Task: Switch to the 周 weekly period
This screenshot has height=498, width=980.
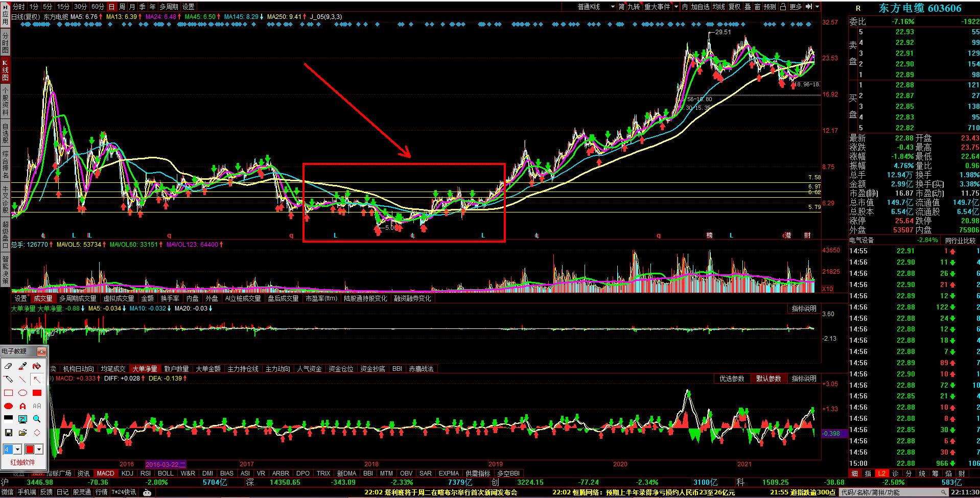Action: (x=122, y=7)
